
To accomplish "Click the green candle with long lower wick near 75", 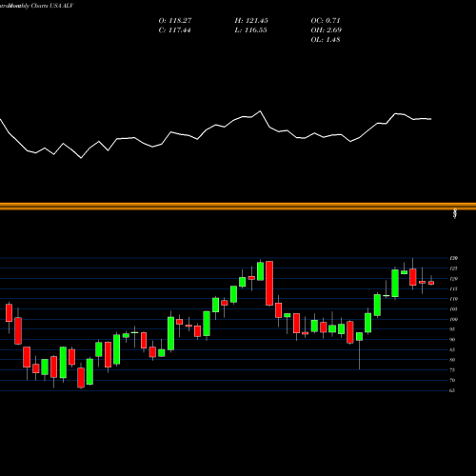I will pyautogui.click(x=359, y=336).
